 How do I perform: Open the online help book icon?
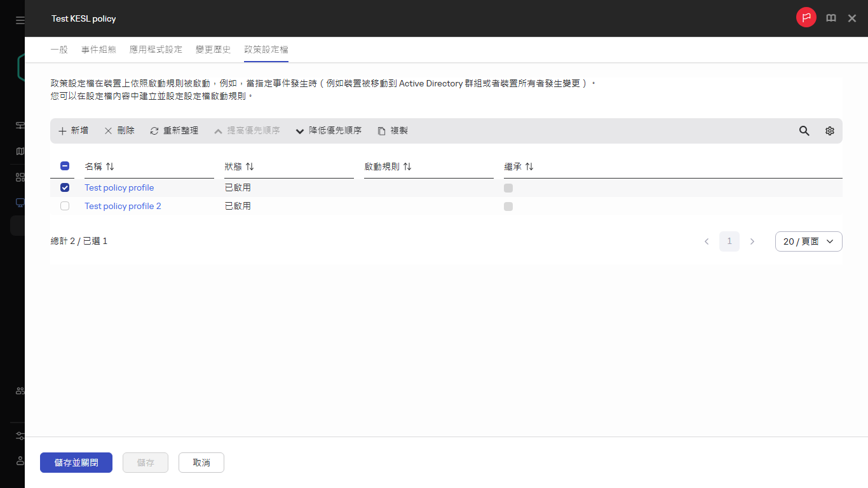[x=831, y=18]
